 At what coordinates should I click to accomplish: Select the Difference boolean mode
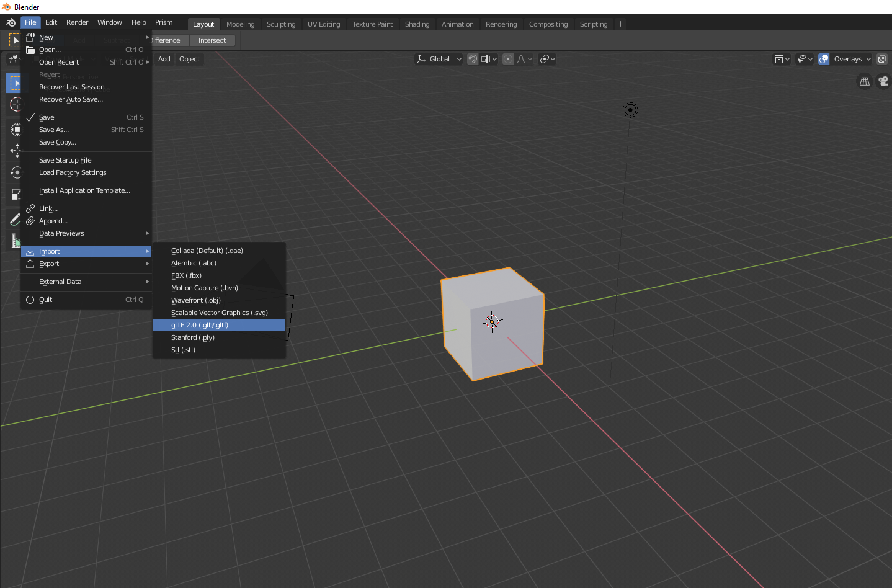[x=166, y=40]
